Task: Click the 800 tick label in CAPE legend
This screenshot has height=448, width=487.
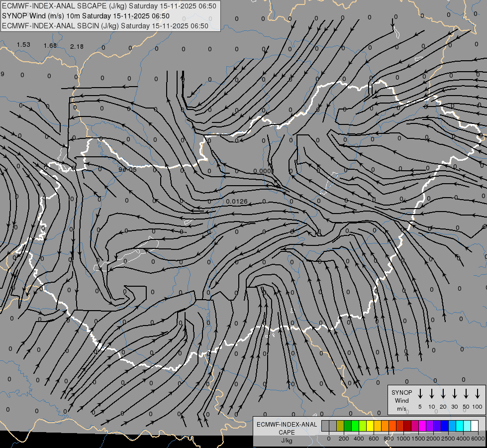Action: click(x=389, y=439)
